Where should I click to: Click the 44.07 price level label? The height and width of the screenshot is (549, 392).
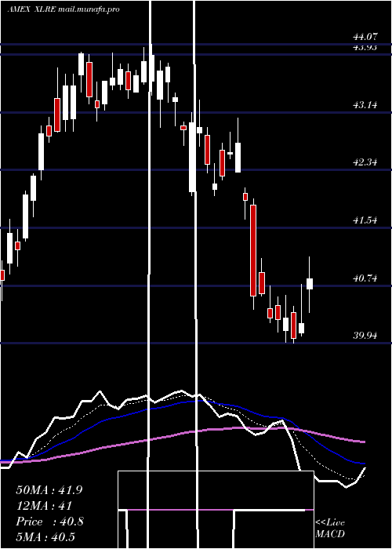pos(365,36)
